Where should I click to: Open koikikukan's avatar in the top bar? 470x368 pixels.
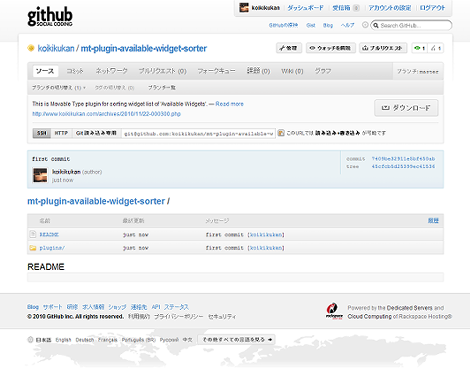244,8
